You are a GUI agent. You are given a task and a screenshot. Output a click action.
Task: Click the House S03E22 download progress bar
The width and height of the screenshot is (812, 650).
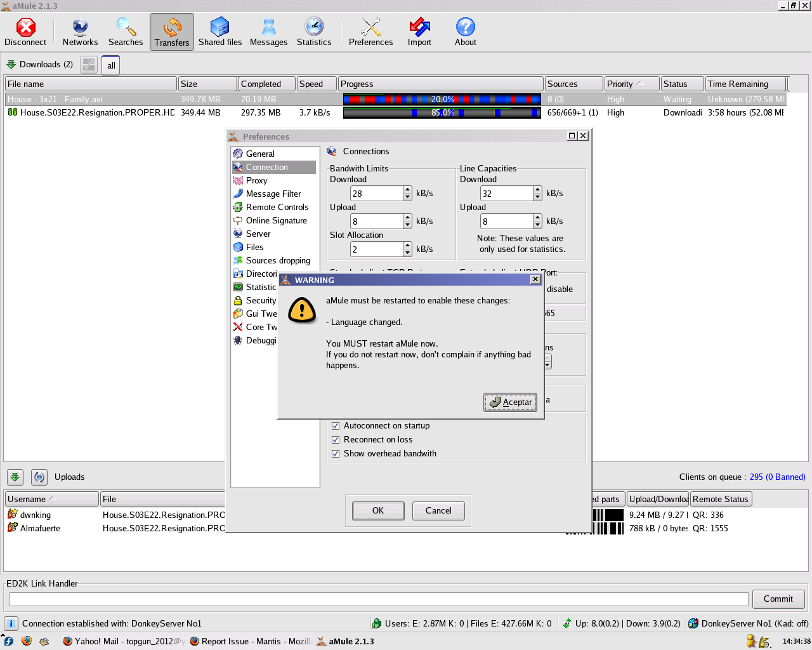pyautogui.click(x=442, y=113)
